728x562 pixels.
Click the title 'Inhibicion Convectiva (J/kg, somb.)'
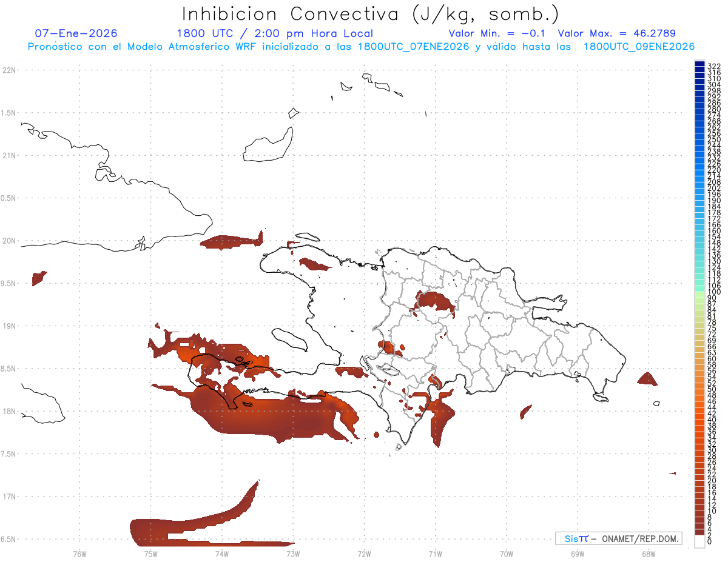coord(371,13)
